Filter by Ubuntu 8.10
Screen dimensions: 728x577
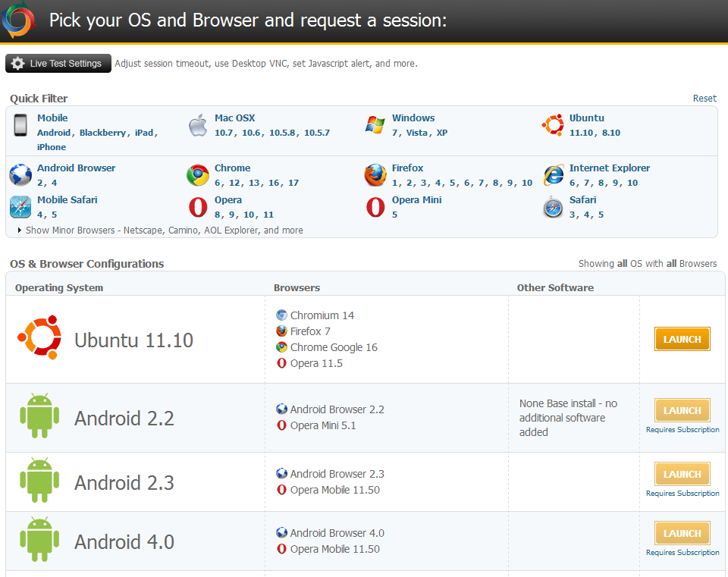tap(611, 133)
